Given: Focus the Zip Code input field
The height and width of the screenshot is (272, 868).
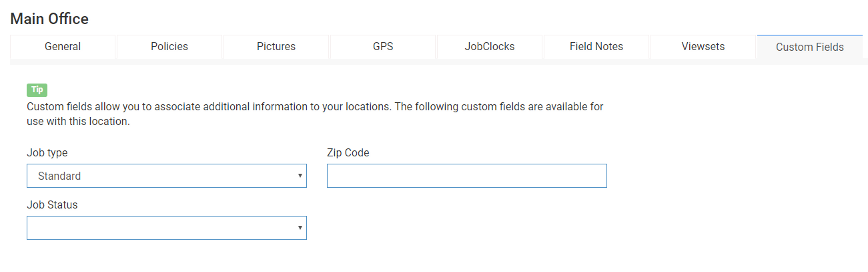Looking at the screenshot, I should [x=467, y=176].
